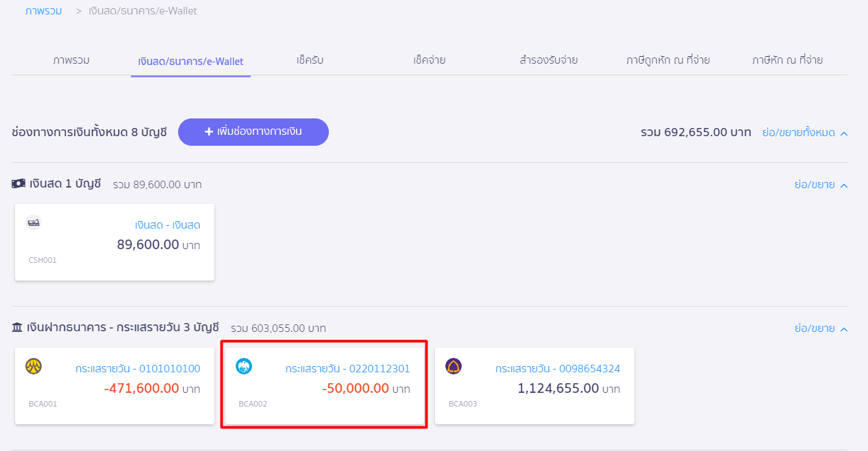Viewport: 868px width, 451px height.
Task: Open the เงินสด - เงินสด account link
Action: point(168,225)
